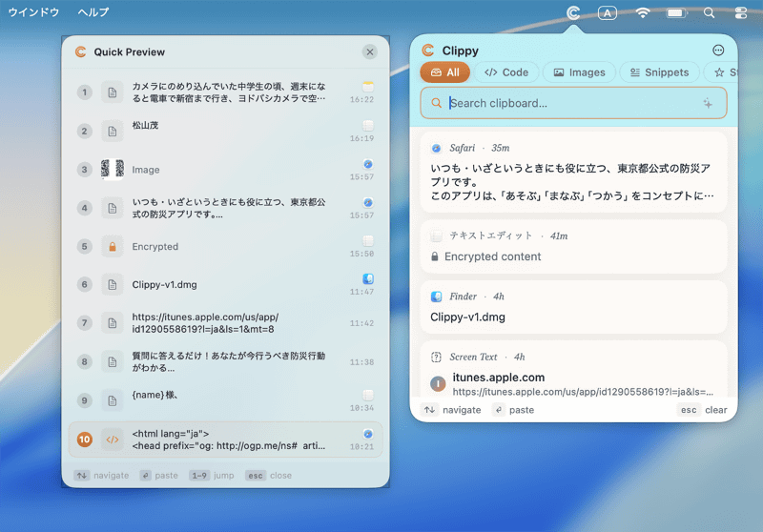Screen dimensions: 763x532
Task: Click the number 1 badge in Quick Preview
Action: (84, 92)
